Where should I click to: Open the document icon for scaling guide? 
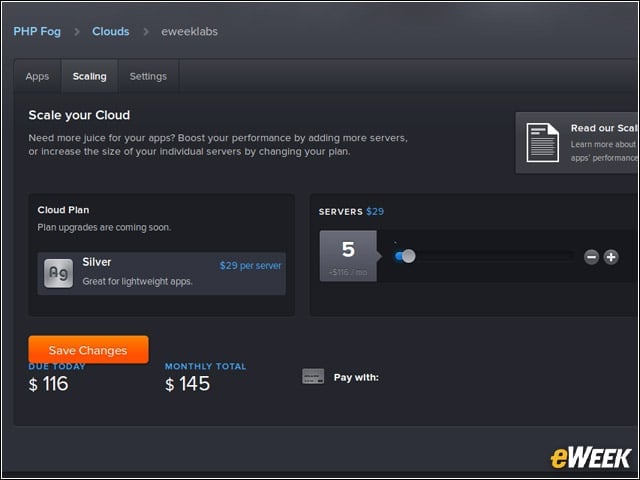pyautogui.click(x=542, y=143)
